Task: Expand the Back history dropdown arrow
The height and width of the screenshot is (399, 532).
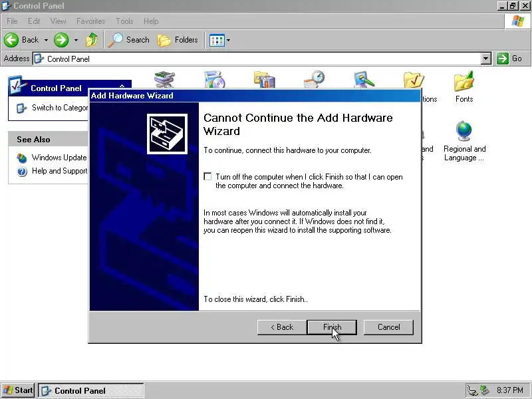Action: coord(46,40)
